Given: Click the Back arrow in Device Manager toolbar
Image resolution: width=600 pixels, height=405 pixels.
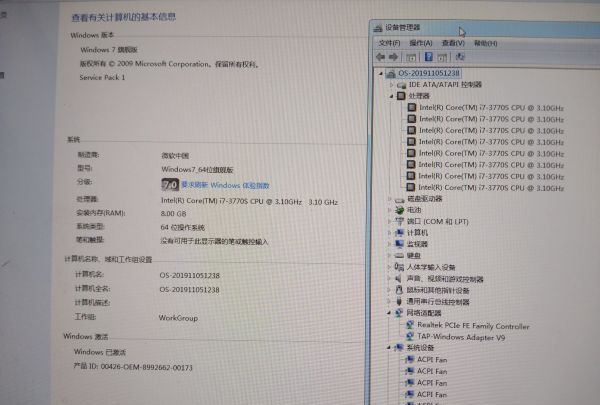Looking at the screenshot, I should click(x=380, y=57).
